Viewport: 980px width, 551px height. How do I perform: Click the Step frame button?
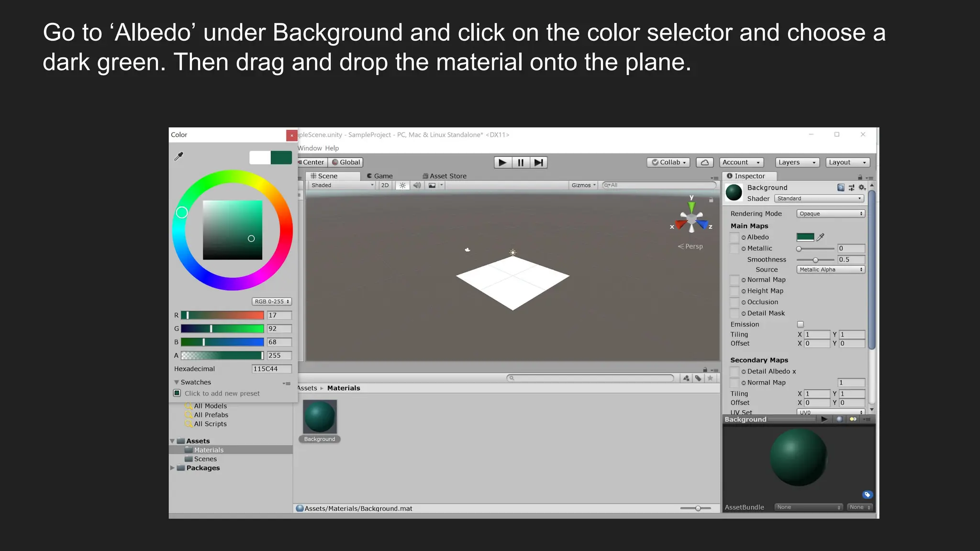(538, 163)
